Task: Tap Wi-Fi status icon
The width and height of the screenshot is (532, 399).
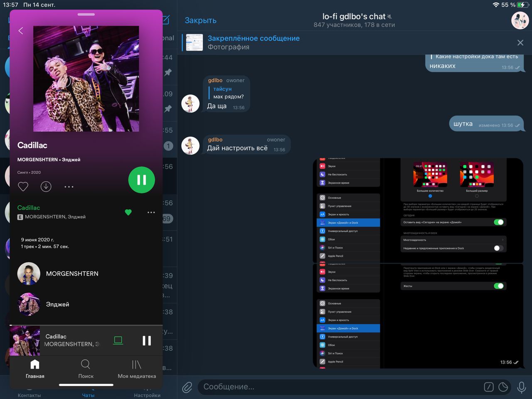Action: coord(496,5)
